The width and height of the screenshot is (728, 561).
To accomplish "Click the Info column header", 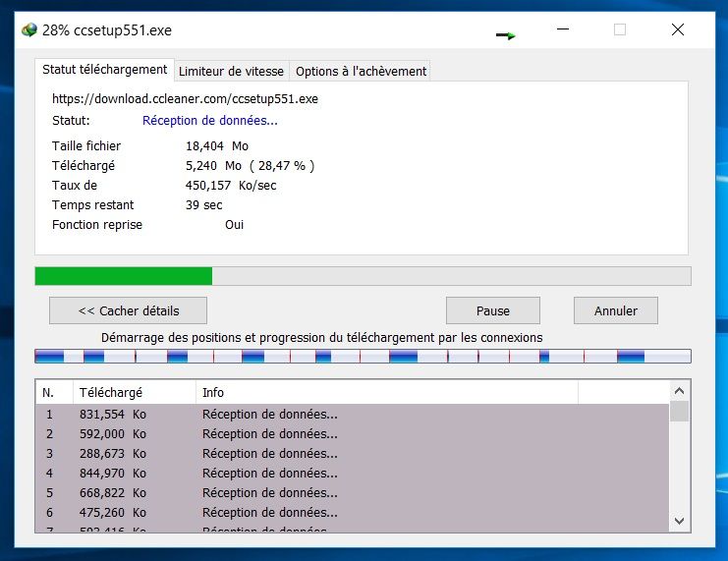I will coord(387,392).
